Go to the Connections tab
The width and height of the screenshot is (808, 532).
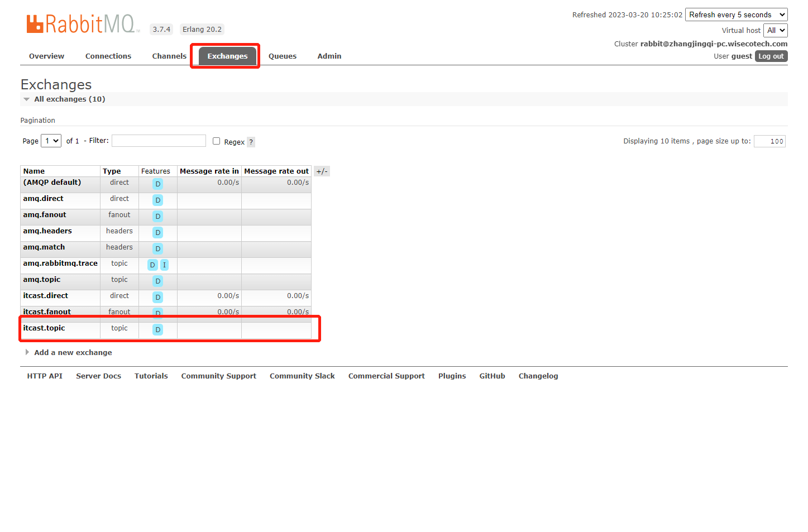click(108, 56)
